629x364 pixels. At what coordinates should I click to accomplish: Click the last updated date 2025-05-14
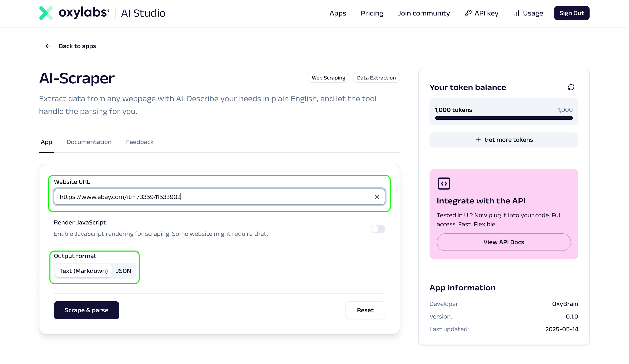point(562,329)
